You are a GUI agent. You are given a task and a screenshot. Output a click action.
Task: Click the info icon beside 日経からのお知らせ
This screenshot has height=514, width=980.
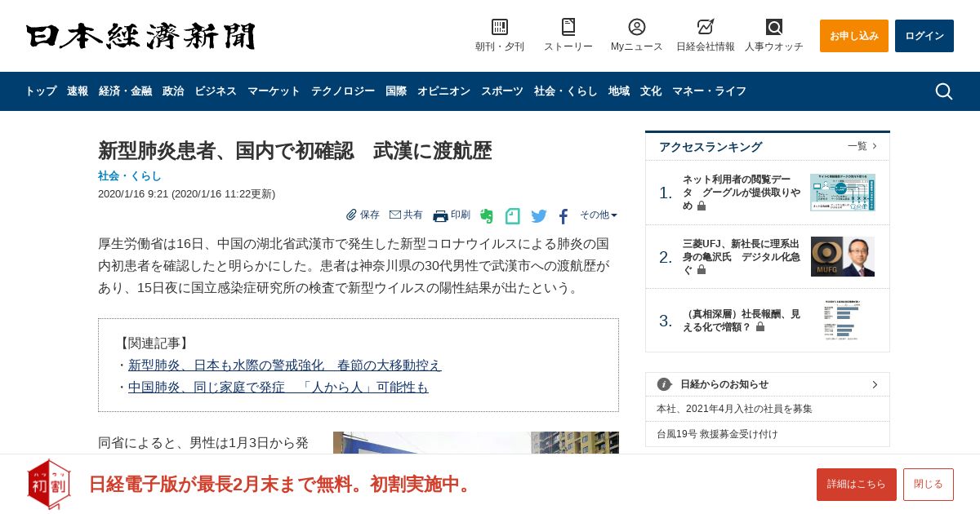point(665,384)
